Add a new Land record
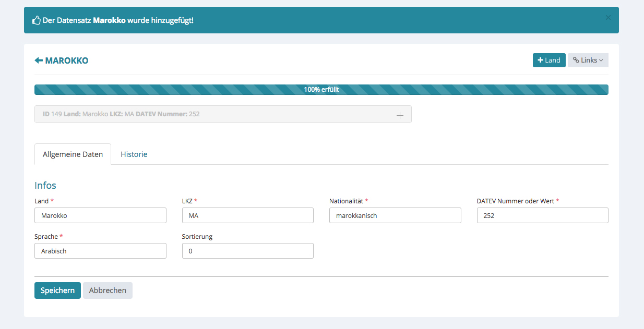This screenshot has height=329, width=644. [x=548, y=60]
